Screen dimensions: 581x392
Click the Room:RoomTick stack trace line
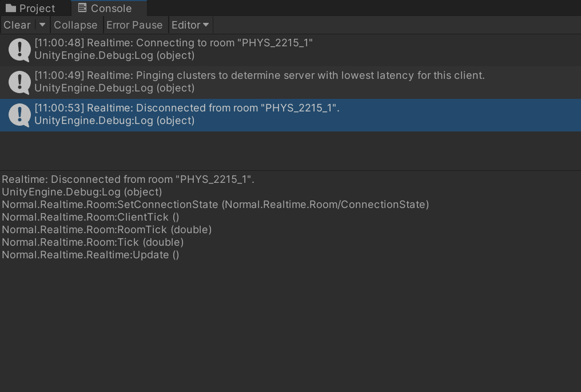click(x=106, y=230)
